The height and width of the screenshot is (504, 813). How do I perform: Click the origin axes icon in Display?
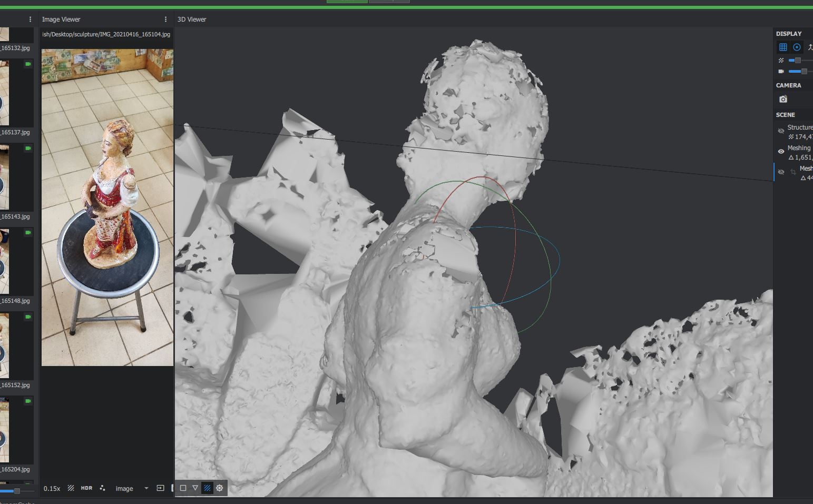tap(810, 47)
